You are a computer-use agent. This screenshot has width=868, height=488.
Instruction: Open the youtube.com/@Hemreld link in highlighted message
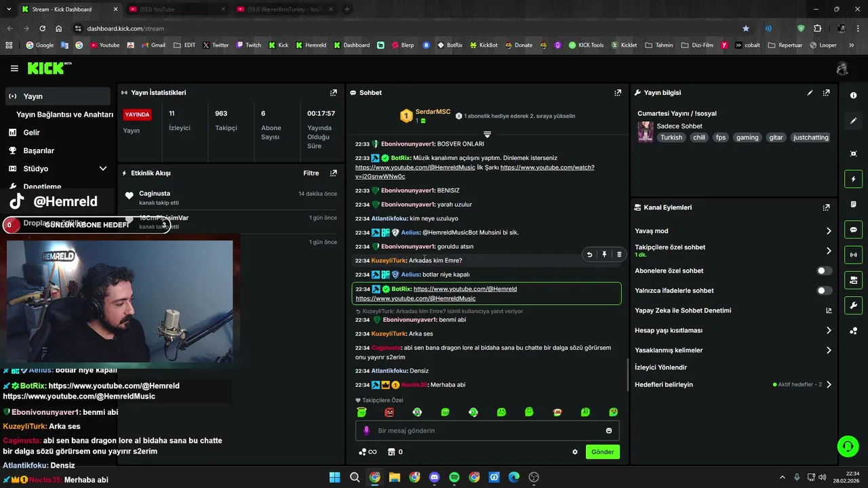click(x=465, y=289)
